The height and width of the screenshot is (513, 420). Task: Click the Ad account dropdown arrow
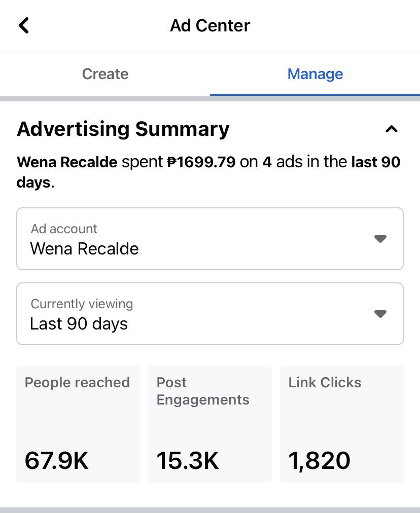[x=380, y=239]
